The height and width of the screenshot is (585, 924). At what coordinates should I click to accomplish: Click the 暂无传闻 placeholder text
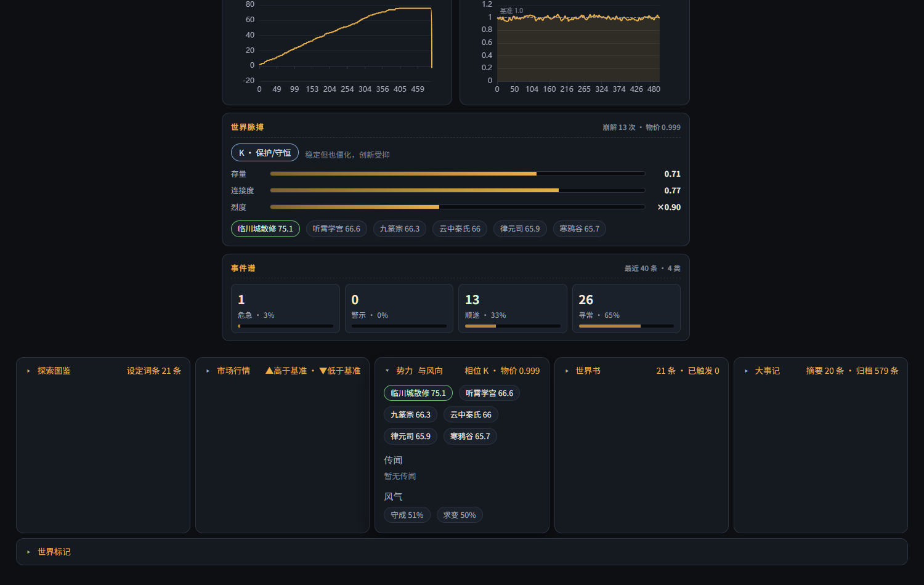click(x=400, y=476)
